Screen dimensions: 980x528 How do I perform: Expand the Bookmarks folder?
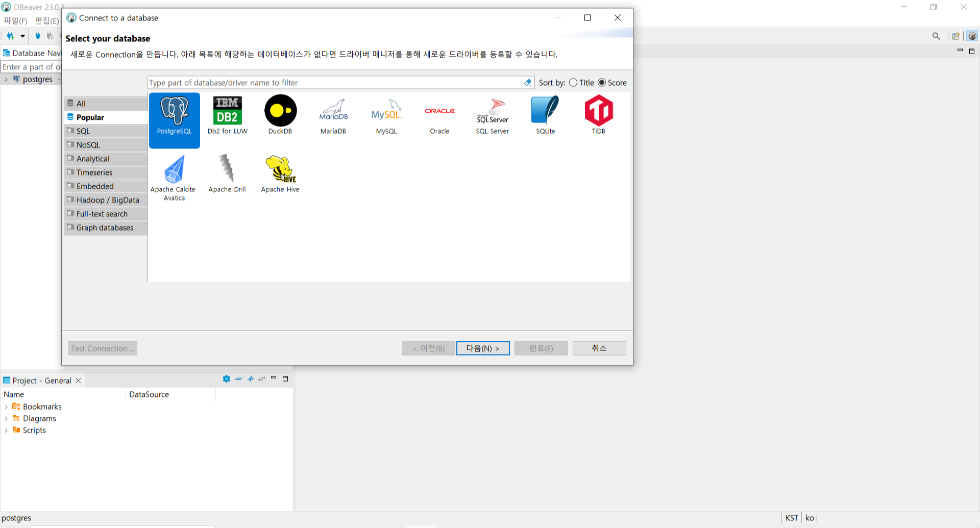6,407
